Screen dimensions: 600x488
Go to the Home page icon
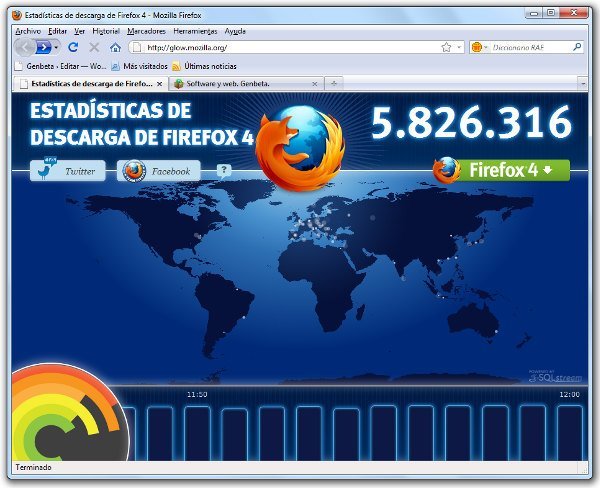[x=115, y=47]
